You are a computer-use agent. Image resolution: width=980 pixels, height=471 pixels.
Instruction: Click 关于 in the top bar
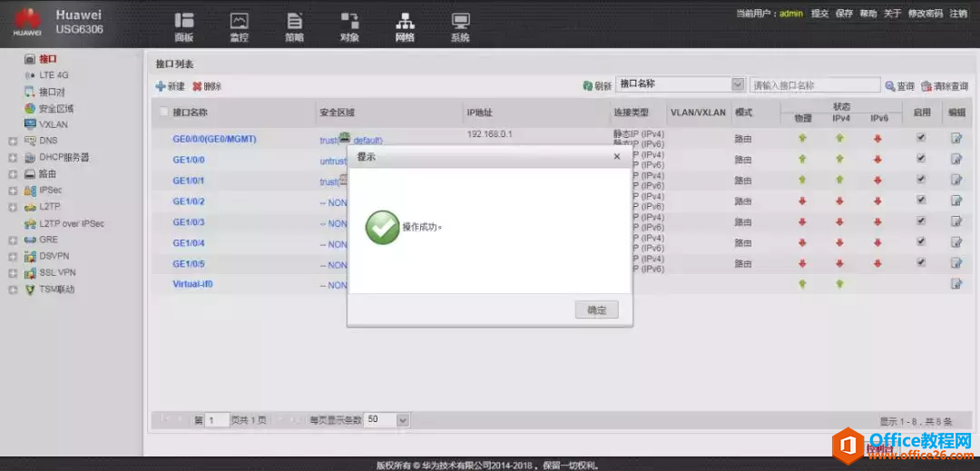(x=893, y=13)
